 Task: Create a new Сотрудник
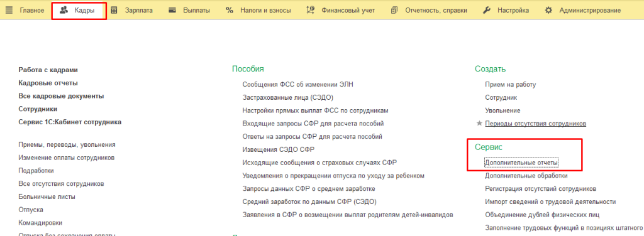[x=501, y=97]
